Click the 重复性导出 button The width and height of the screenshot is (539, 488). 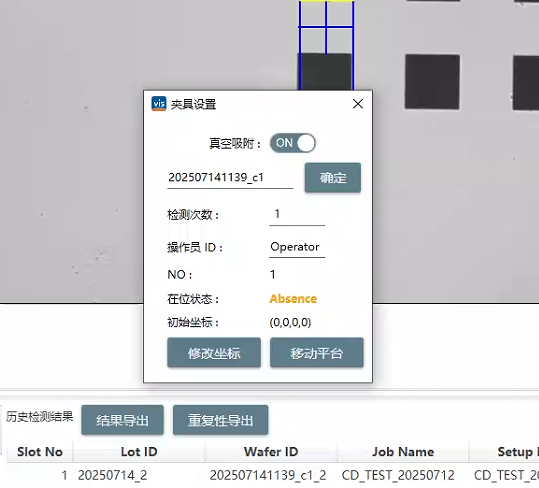(x=220, y=420)
